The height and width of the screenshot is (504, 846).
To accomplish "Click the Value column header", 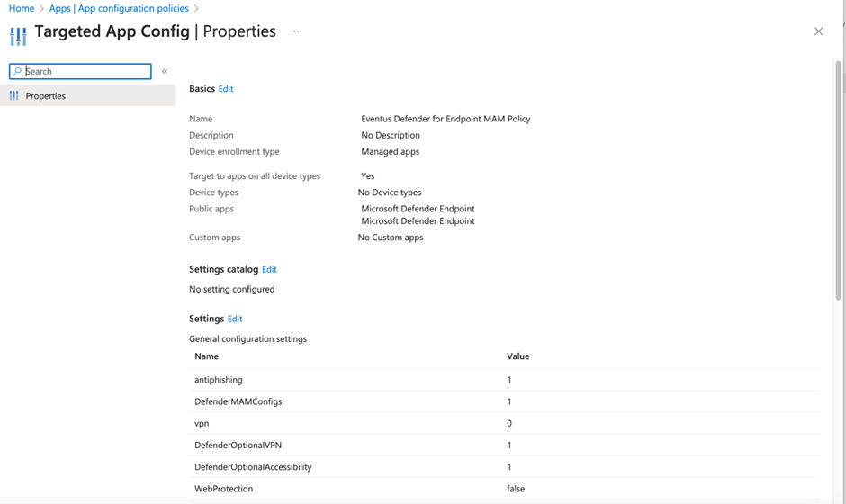I will click(518, 356).
